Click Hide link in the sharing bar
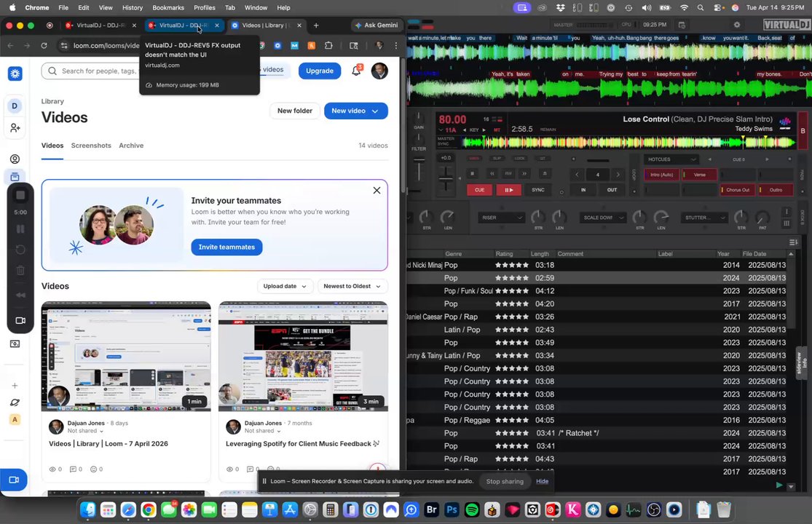Viewport: 812px width, 524px height. 543,481
